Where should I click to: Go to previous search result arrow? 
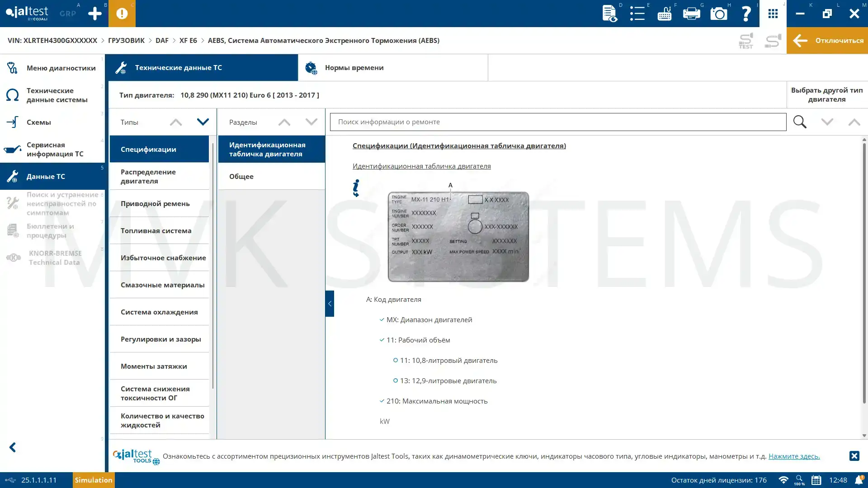(854, 122)
